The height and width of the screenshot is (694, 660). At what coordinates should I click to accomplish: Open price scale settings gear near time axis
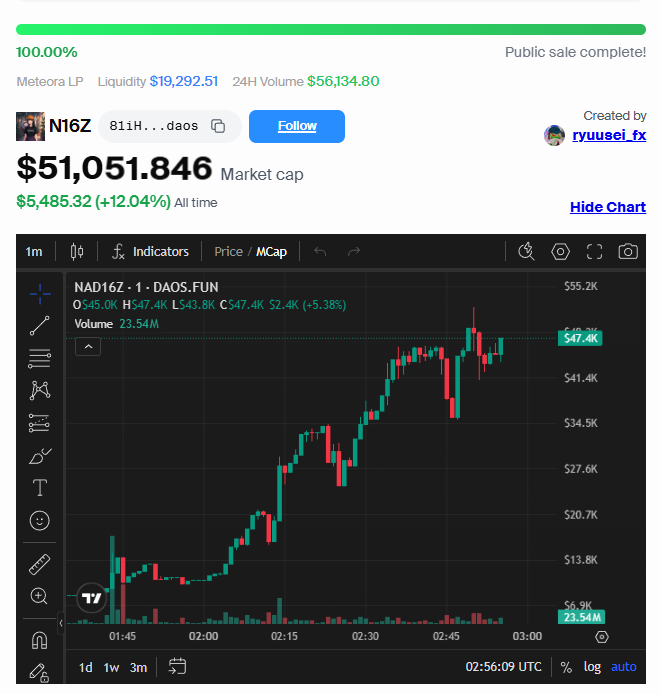(x=602, y=637)
